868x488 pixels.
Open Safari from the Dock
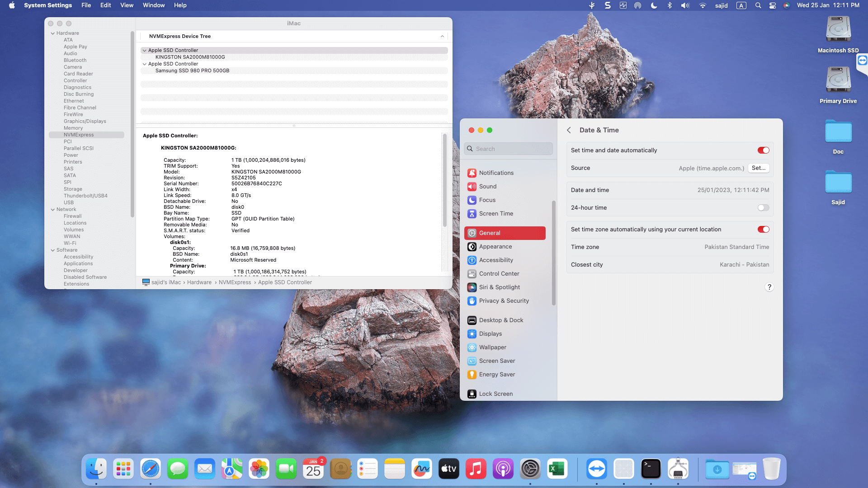[151, 469]
